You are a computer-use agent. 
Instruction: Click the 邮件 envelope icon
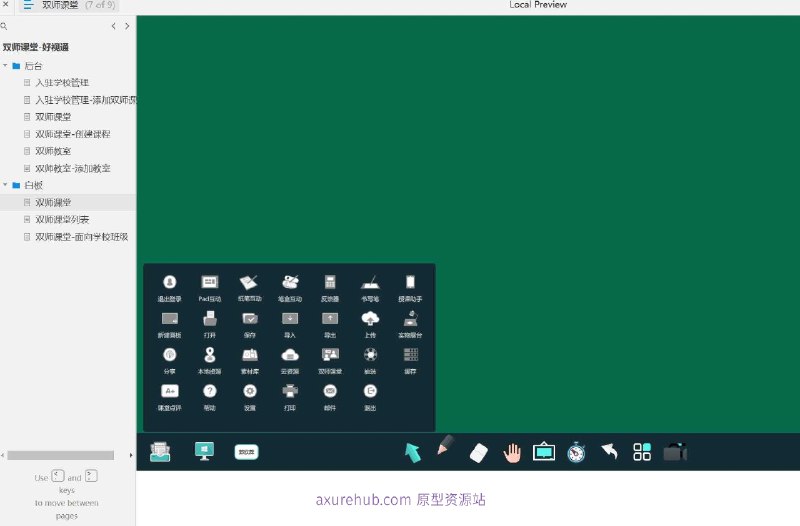click(330, 391)
